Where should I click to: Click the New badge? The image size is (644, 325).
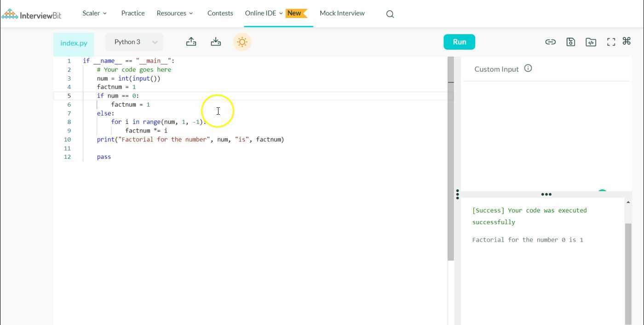296,13
